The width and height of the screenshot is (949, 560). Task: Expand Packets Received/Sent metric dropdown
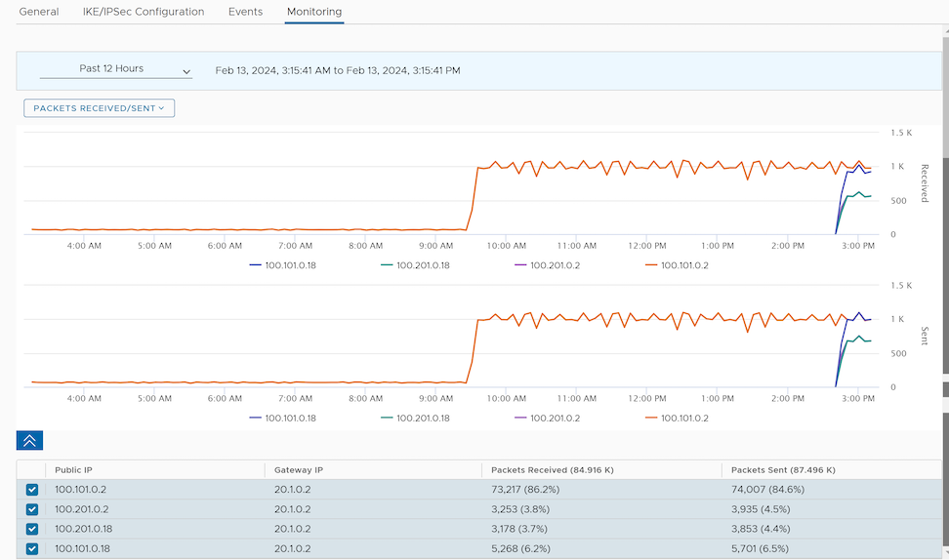click(99, 108)
